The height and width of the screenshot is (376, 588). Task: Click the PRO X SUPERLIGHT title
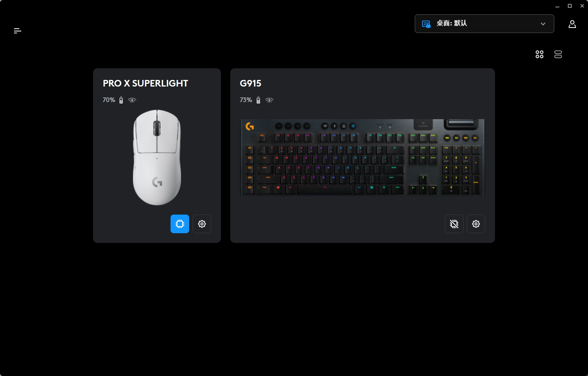[145, 83]
